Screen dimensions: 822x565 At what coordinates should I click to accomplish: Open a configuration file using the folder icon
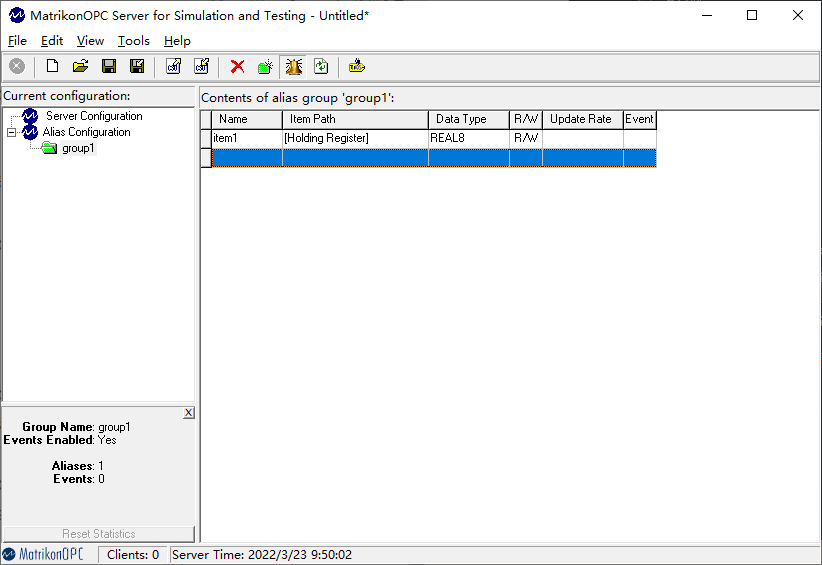point(80,67)
